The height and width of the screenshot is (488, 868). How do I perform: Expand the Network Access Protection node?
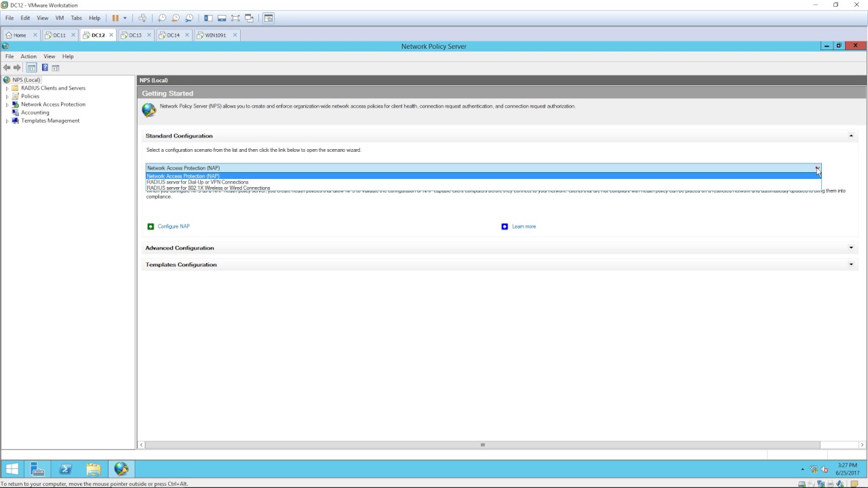(x=7, y=104)
